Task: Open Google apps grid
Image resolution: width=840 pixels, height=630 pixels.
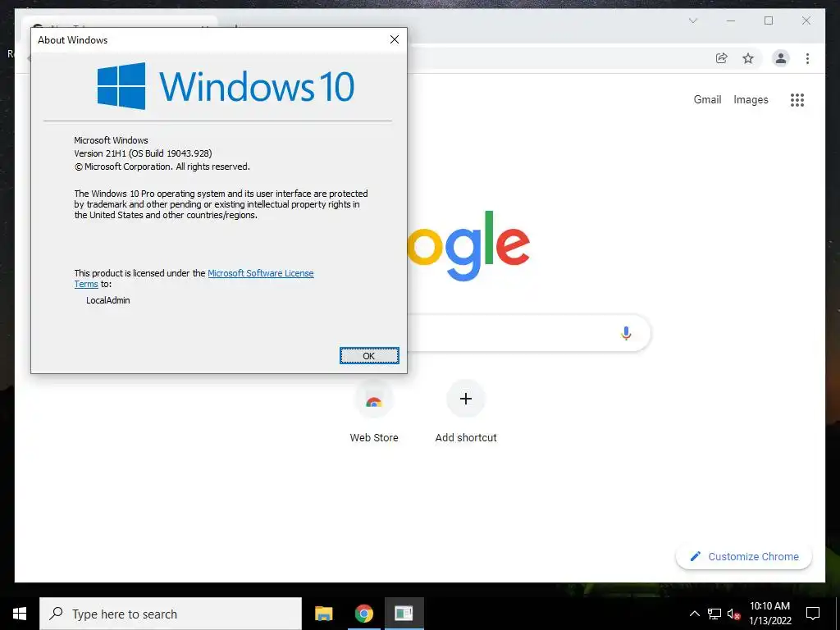Action: (797, 99)
